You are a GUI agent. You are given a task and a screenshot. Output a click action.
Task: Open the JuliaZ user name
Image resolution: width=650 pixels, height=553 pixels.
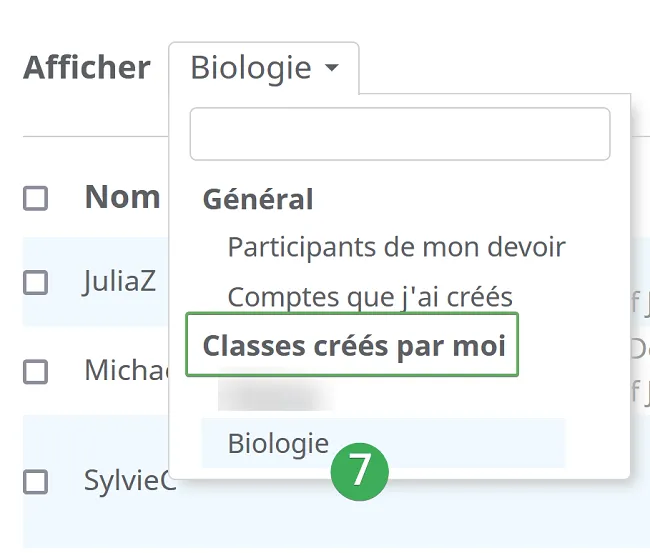click(119, 282)
